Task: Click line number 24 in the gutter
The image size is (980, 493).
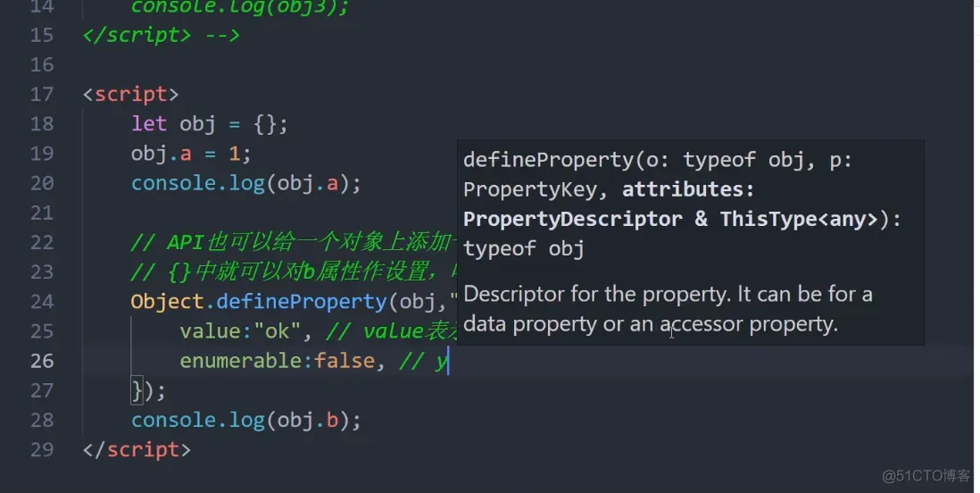Action: [x=42, y=302]
